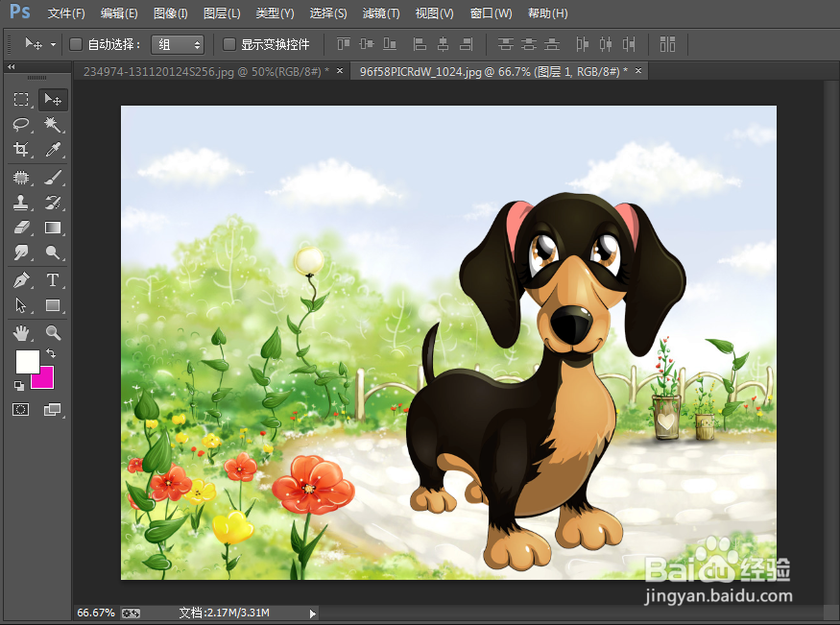Screen dimensions: 840x625
Task: Swap foreground and background colors
Action: click(51, 353)
